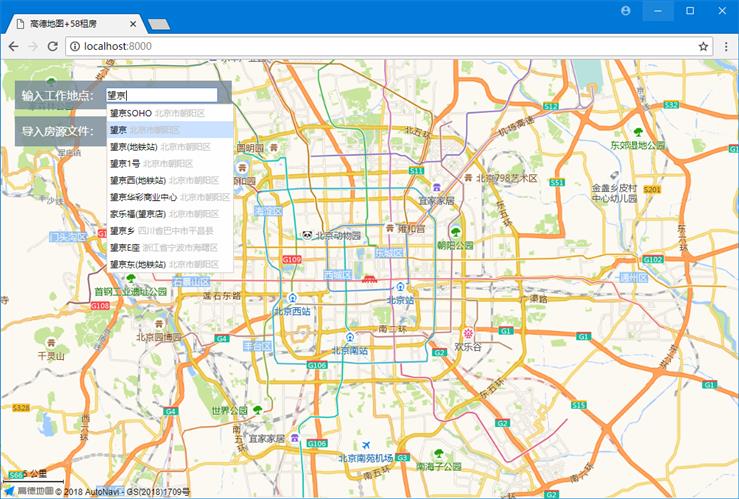The height and width of the screenshot is (499, 739).
Task: Click the G108 highway shield
Action: point(100,306)
